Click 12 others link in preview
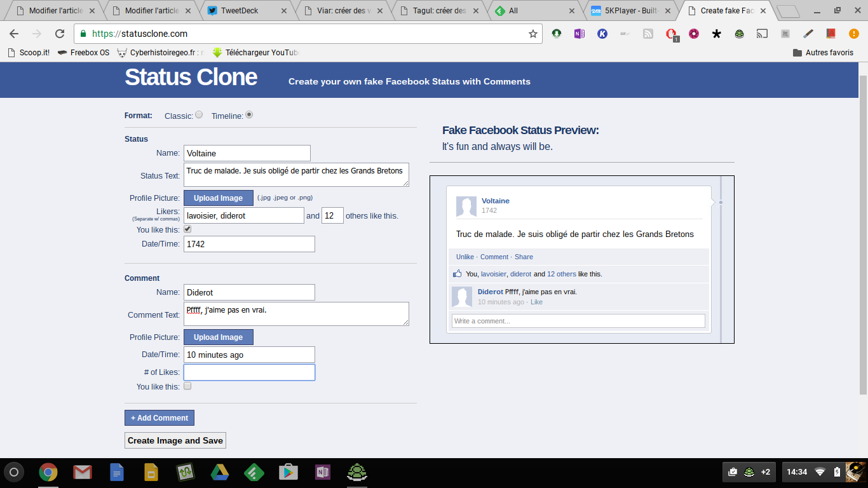Screen dimensions: 868x488 562,274
